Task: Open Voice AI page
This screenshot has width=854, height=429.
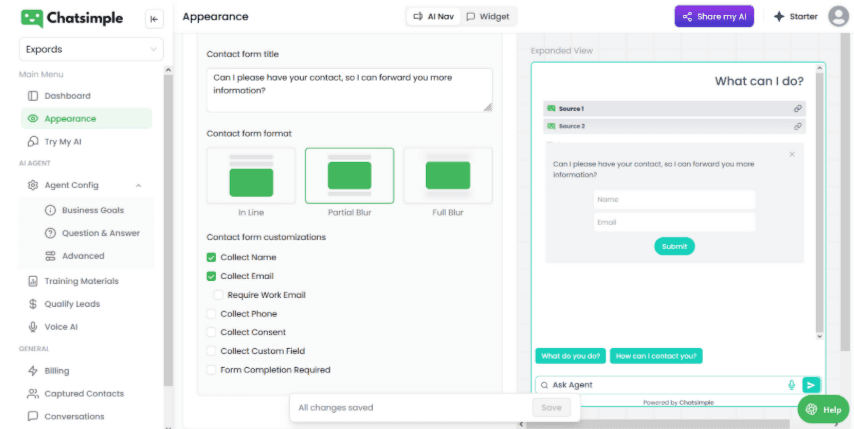Action: (x=61, y=327)
